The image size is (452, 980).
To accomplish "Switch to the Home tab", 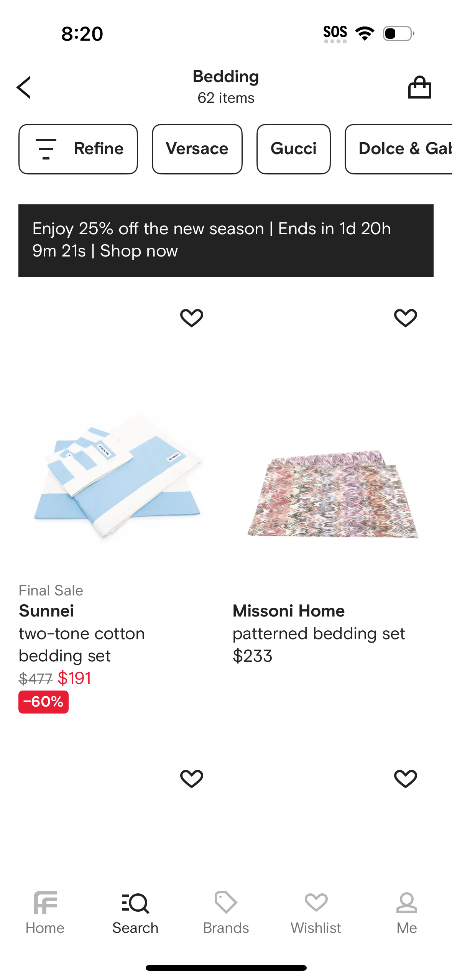I will click(45, 913).
